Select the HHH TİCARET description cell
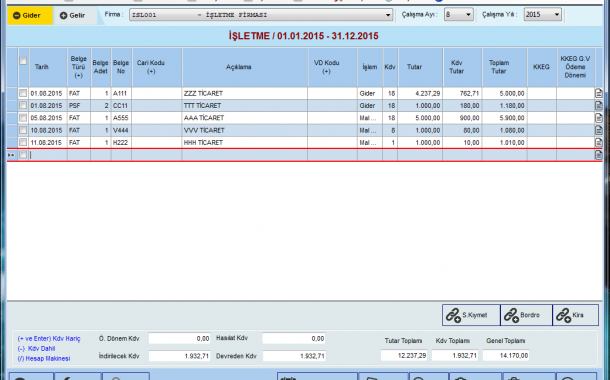This screenshot has width=610, height=380. tap(245, 143)
